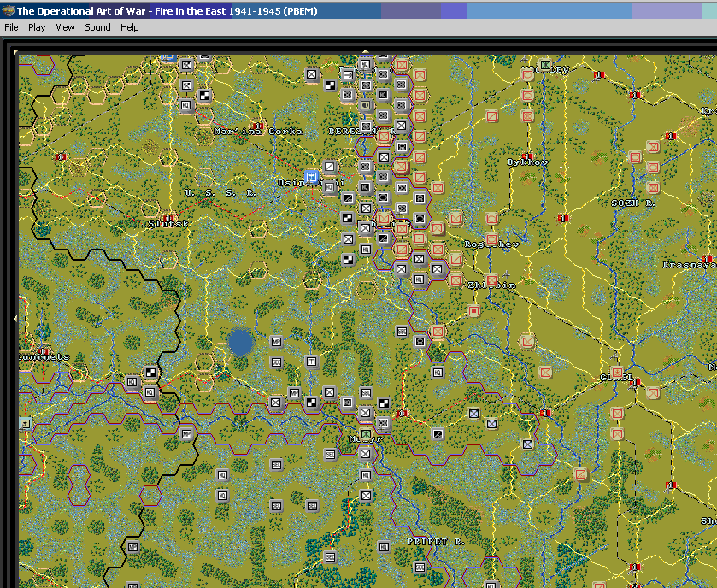Select the light-blue unit on the left map edge
Image resolution: width=717 pixels, height=588 pixels.
tap(25, 423)
